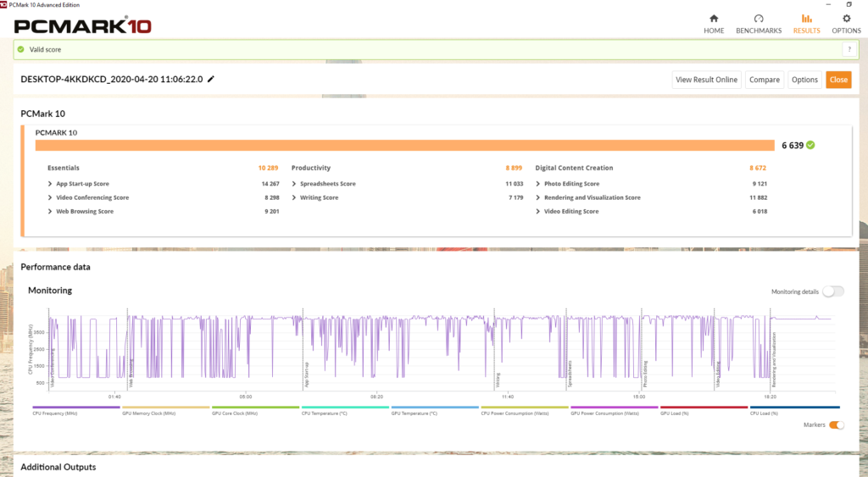
Task: Disable the Markers toggle
Action: (836, 425)
